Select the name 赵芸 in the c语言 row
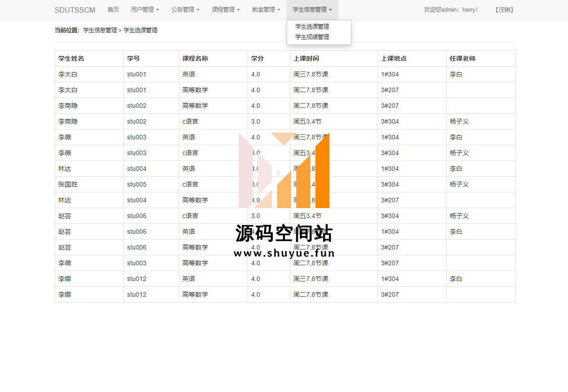Viewport: 568px width, 392px height. click(65, 216)
